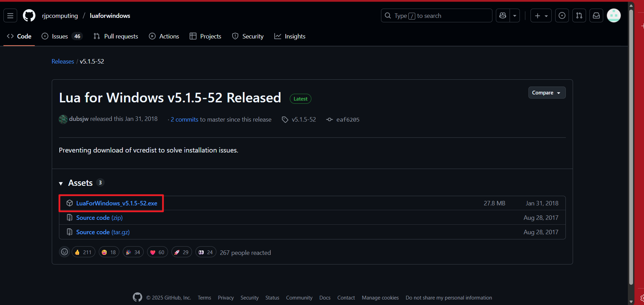
Task: Expand the Copilot dropdown arrow
Action: pyautogui.click(x=515, y=15)
